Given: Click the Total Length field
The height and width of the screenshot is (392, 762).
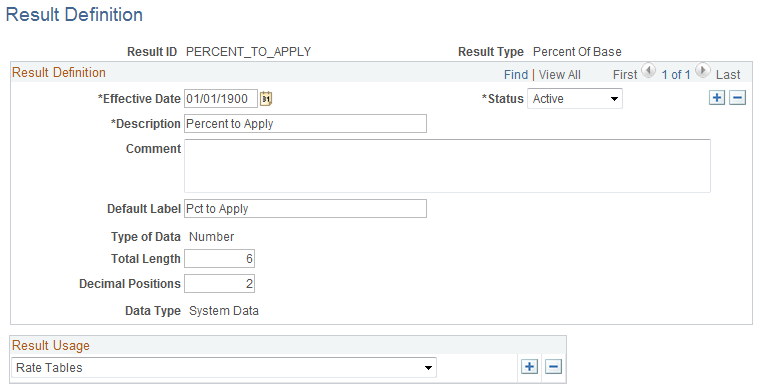Looking at the screenshot, I should pos(219,258).
